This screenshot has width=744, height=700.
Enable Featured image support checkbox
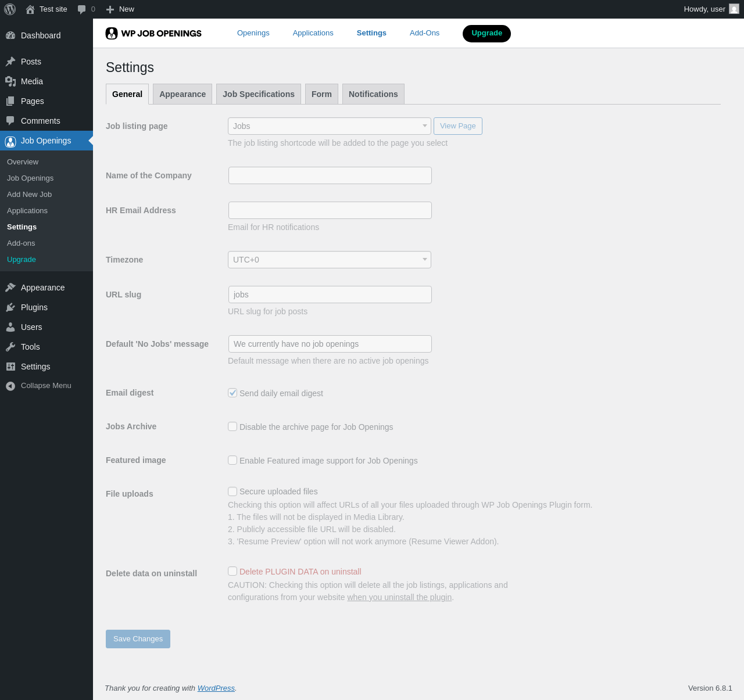233,460
